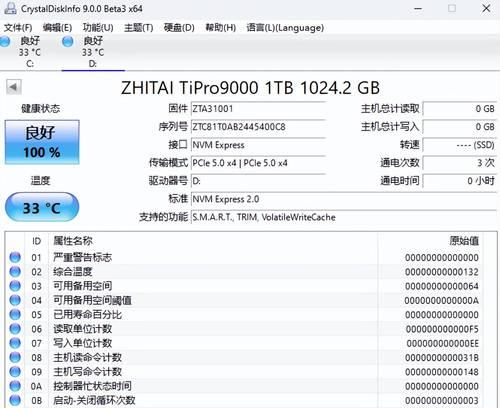Select the 可用备用空间阈值 attribute name
Image resolution: width=500 pixels, height=408 pixels.
[92, 300]
